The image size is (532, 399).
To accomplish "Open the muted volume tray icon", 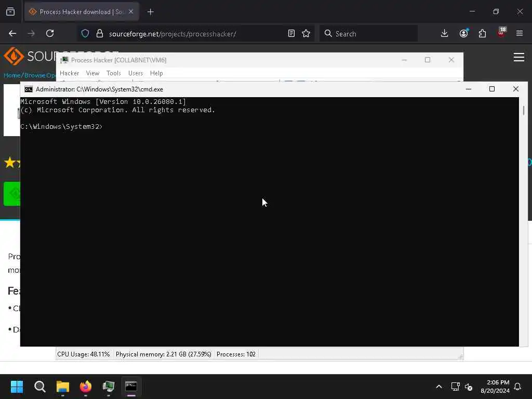I will (469, 387).
